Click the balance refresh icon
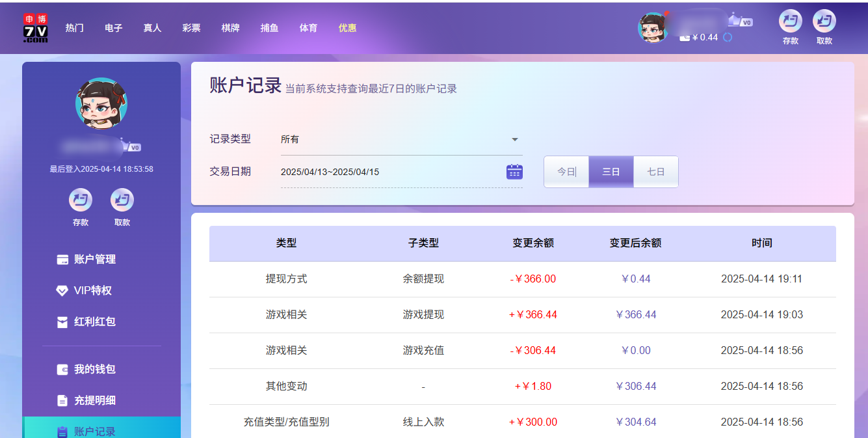This screenshot has width=868, height=438. tap(728, 37)
